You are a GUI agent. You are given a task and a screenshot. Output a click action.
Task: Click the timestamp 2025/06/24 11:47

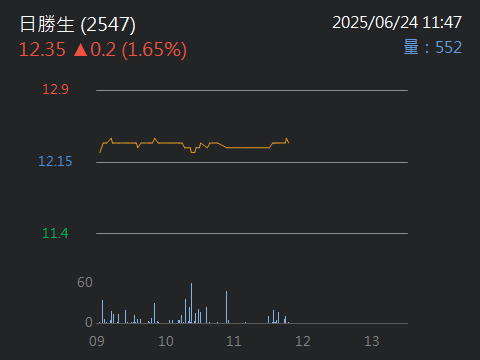point(397,23)
